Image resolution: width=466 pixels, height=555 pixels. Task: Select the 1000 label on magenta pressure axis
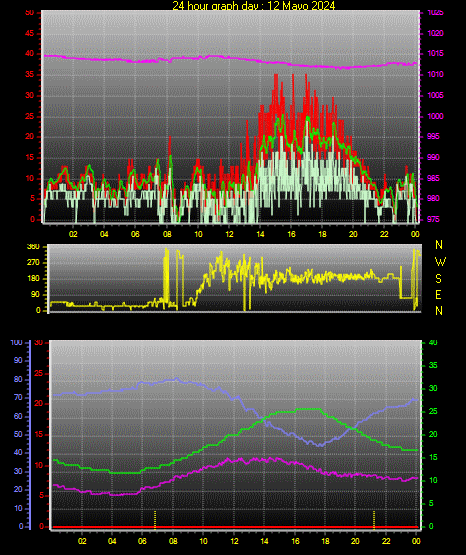[x=435, y=116]
